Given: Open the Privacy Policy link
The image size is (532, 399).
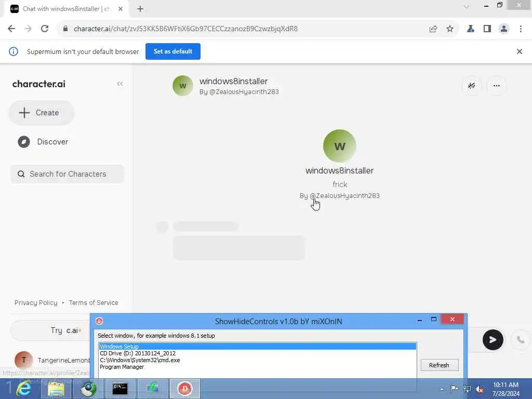Looking at the screenshot, I should click(x=36, y=303).
